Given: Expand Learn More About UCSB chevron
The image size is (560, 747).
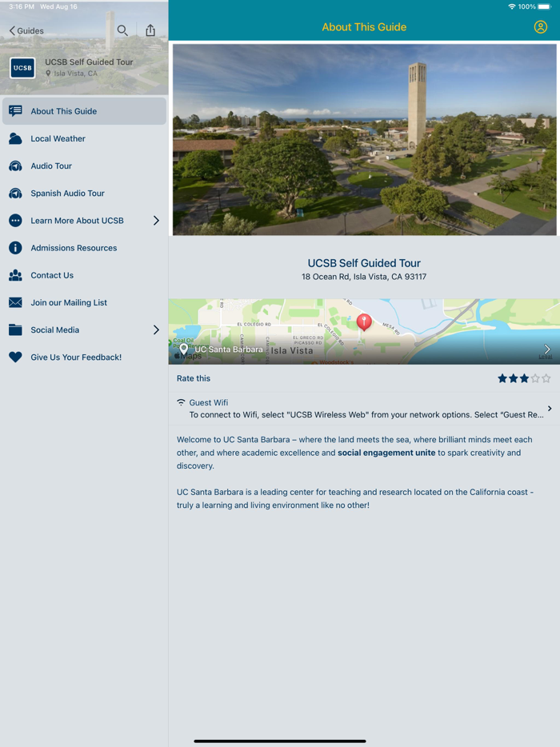Looking at the screenshot, I should click(x=156, y=221).
